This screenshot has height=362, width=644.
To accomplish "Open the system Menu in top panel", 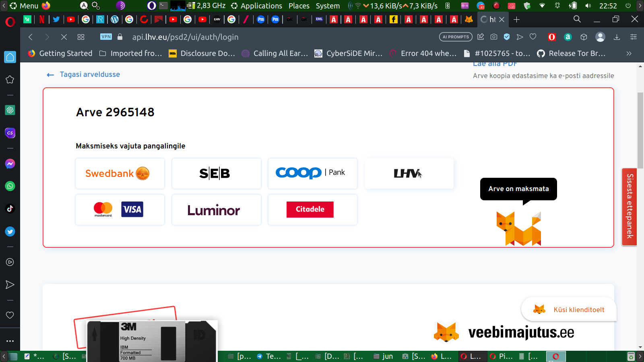I will point(24,6).
